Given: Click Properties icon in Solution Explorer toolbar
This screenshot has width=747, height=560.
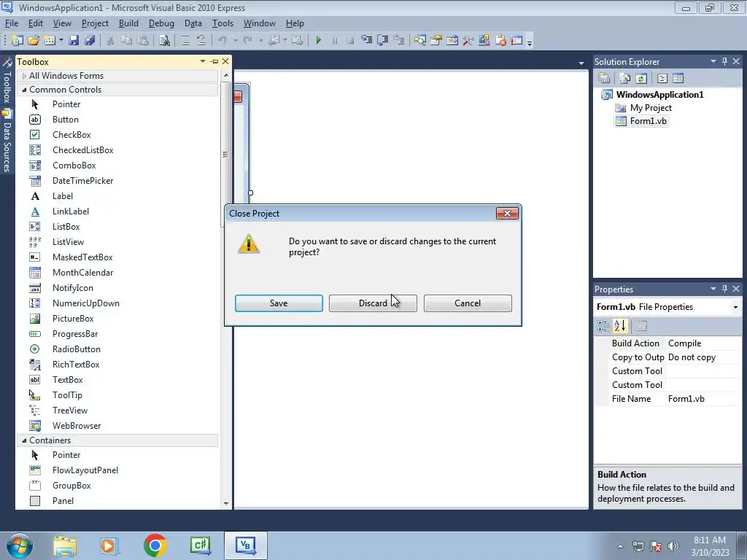Looking at the screenshot, I should 604,78.
